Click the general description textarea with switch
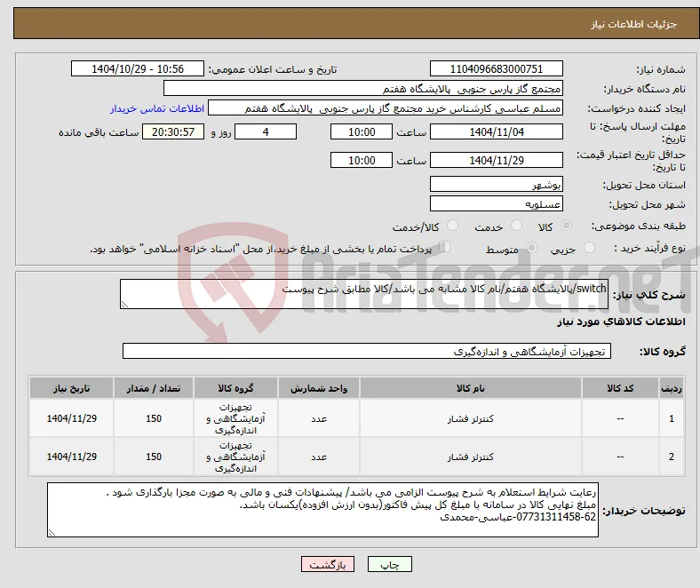The height and width of the screenshot is (588, 700). [x=364, y=294]
